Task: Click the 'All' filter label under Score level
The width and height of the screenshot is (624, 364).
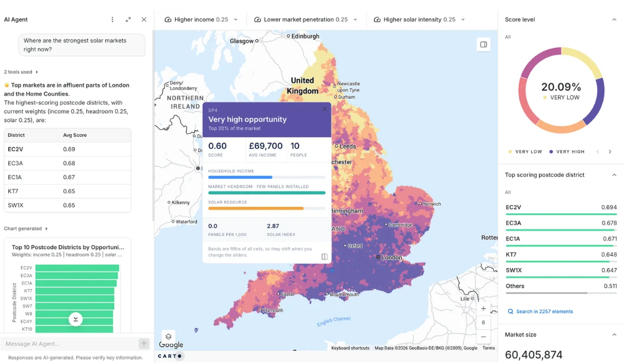Action: click(x=508, y=37)
